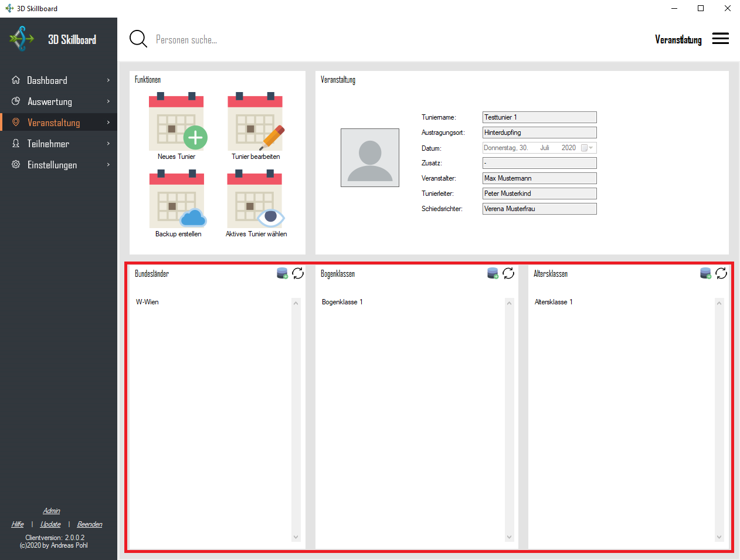The width and height of the screenshot is (740, 560).
Task: Click Beenden to exit the application
Action: (x=89, y=524)
